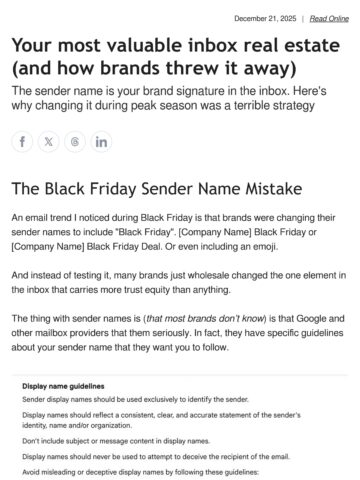Screen dimensions: 360x480
Task: Click the December 21, 2025 date
Action: coord(265,19)
